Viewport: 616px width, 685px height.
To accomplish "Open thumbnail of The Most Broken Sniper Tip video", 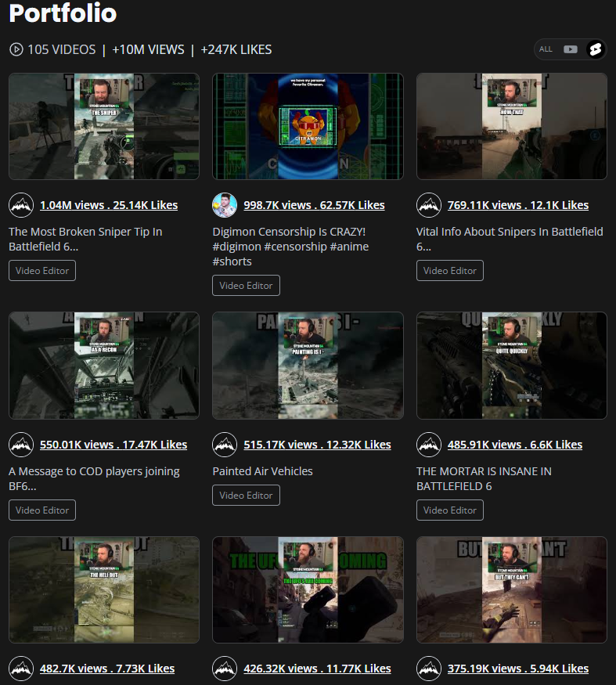I will pyautogui.click(x=104, y=126).
